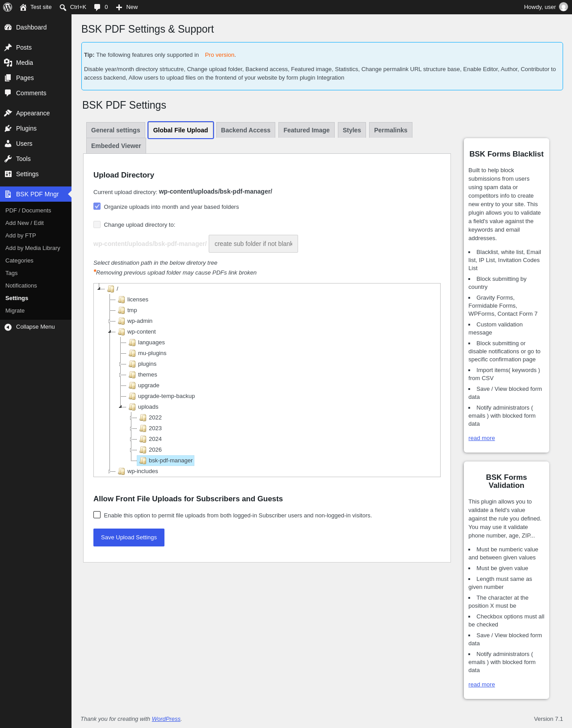
Task: Collapse the wp-content folder node
Action: coord(109,332)
